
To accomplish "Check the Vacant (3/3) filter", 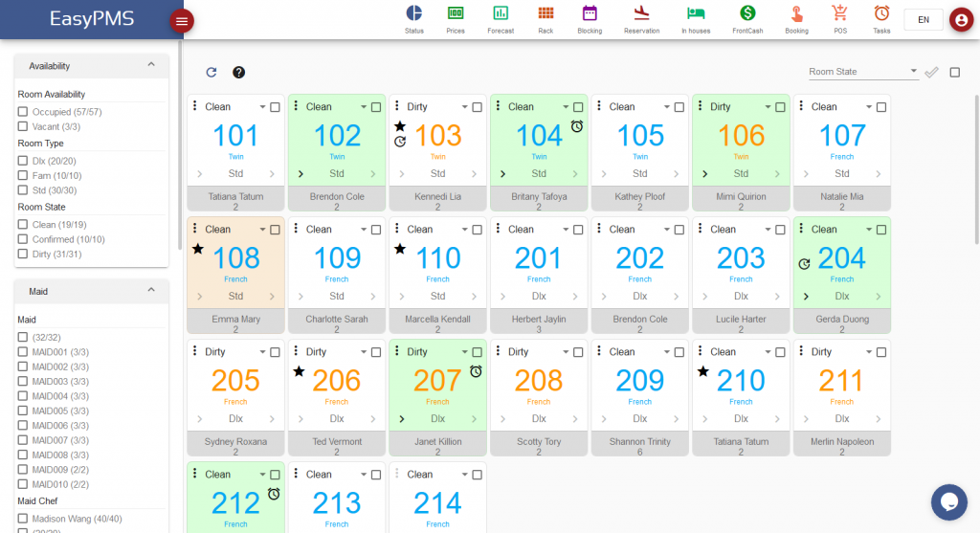I will coord(23,126).
